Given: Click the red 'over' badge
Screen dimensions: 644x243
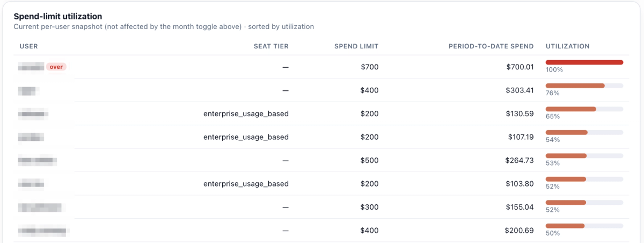Looking at the screenshot, I should pos(56,67).
